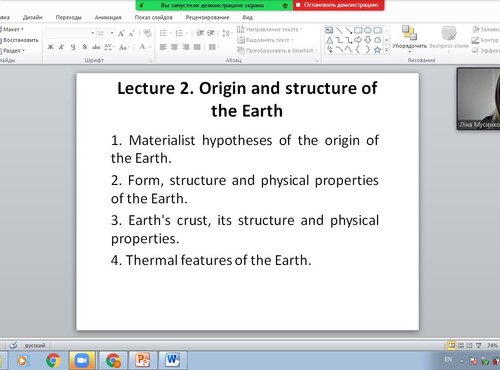
Task: Click the 74% zoom level
Action: tap(492, 345)
